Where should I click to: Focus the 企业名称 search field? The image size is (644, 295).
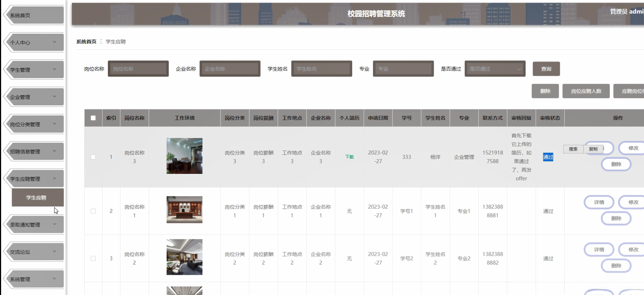[x=230, y=69]
